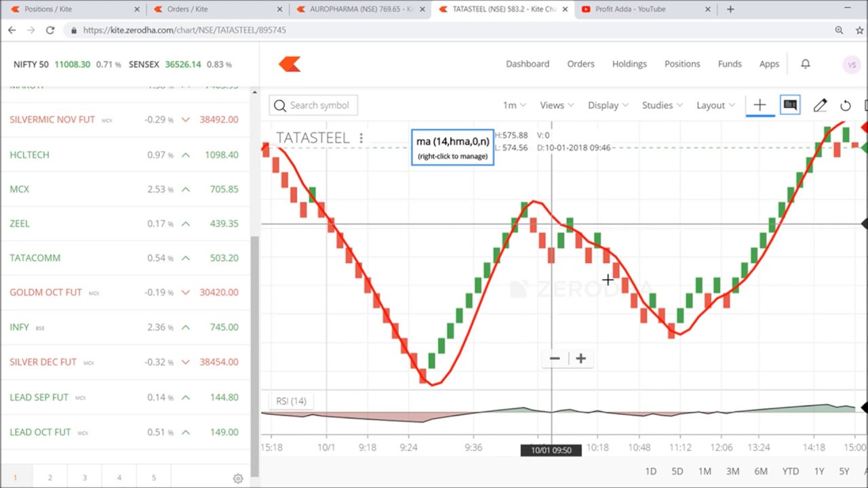Close the Positions / Kite tab
The width and height of the screenshot is (868, 488).
click(x=137, y=9)
